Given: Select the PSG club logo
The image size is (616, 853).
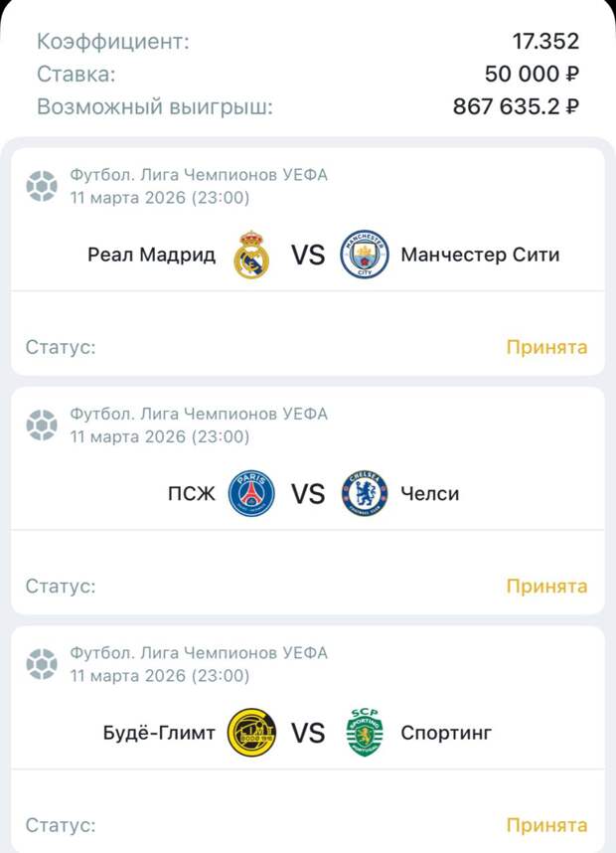Looking at the screenshot, I should coord(251,493).
